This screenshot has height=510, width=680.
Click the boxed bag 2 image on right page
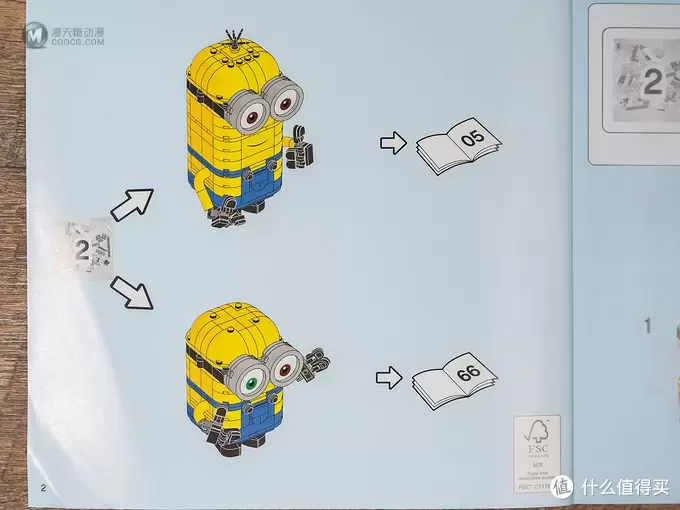[642, 81]
